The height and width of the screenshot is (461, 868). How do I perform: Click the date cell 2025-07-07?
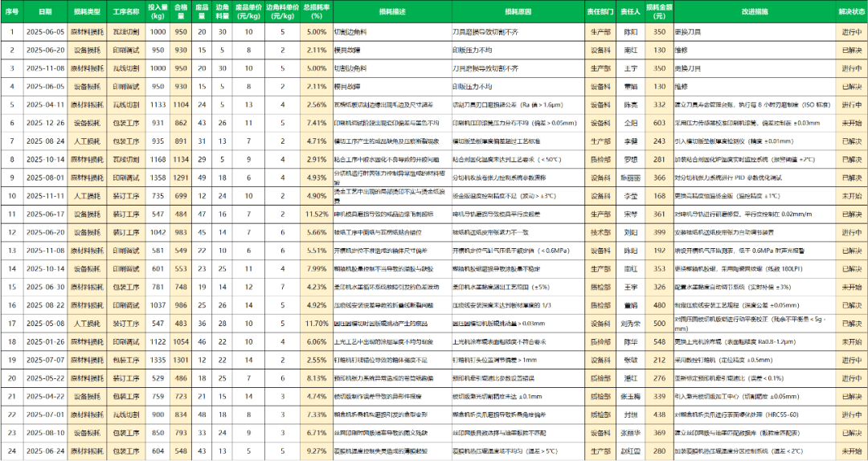(45, 360)
